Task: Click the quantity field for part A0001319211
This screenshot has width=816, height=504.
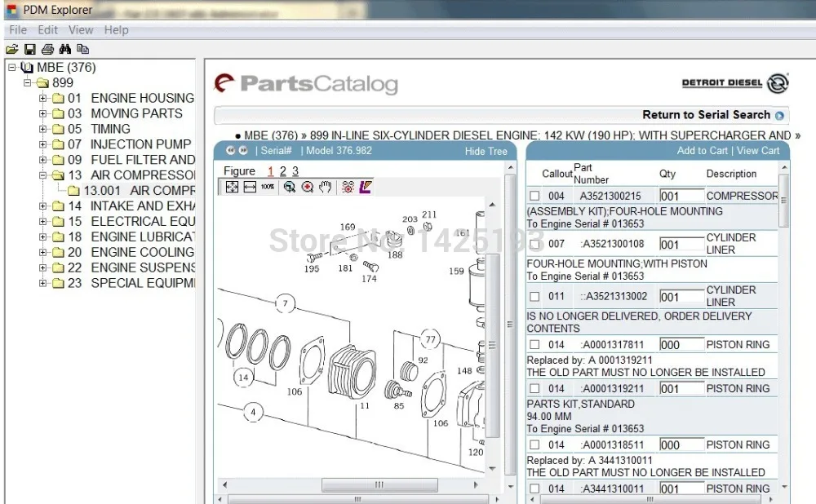Action: coord(681,388)
